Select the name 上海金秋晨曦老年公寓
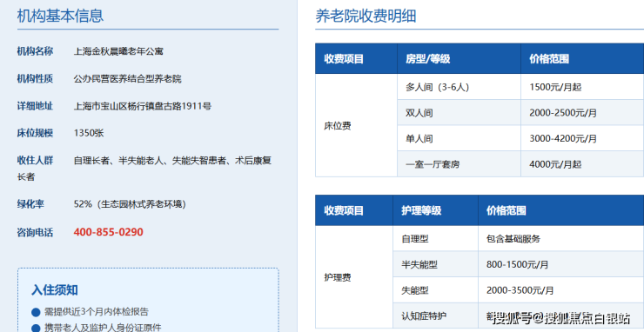This screenshot has height=332, width=644. tap(118, 51)
